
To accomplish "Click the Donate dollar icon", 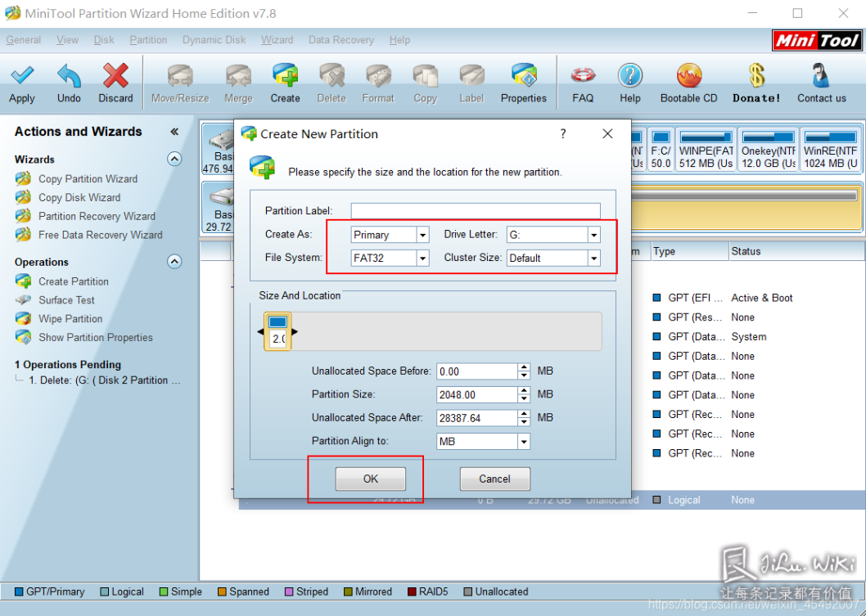I will tap(756, 75).
